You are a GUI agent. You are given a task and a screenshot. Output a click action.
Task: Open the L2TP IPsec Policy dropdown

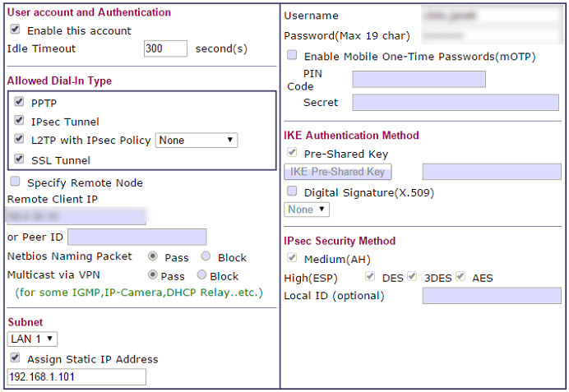[x=197, y=141]
